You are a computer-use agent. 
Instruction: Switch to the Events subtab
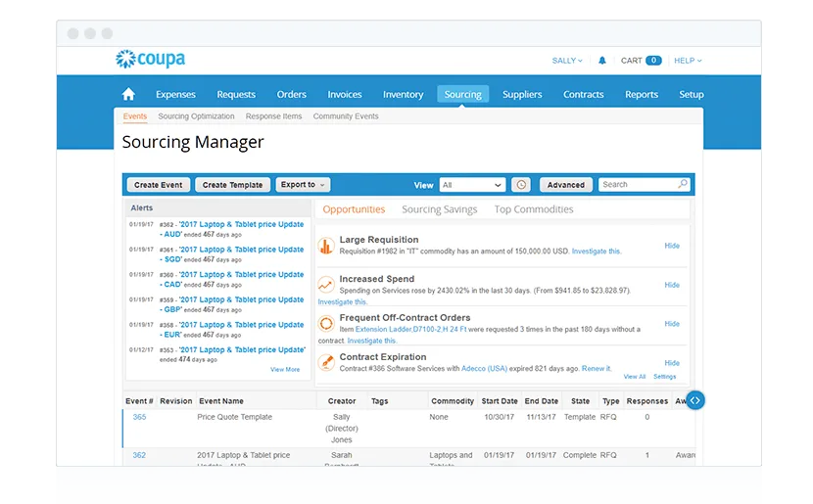click(x=135, y=116)
